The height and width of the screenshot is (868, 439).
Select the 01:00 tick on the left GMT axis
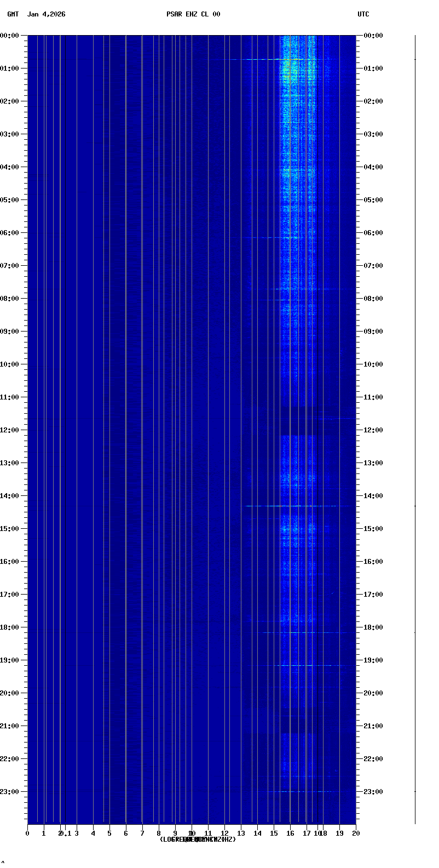[x=11, y=68]
